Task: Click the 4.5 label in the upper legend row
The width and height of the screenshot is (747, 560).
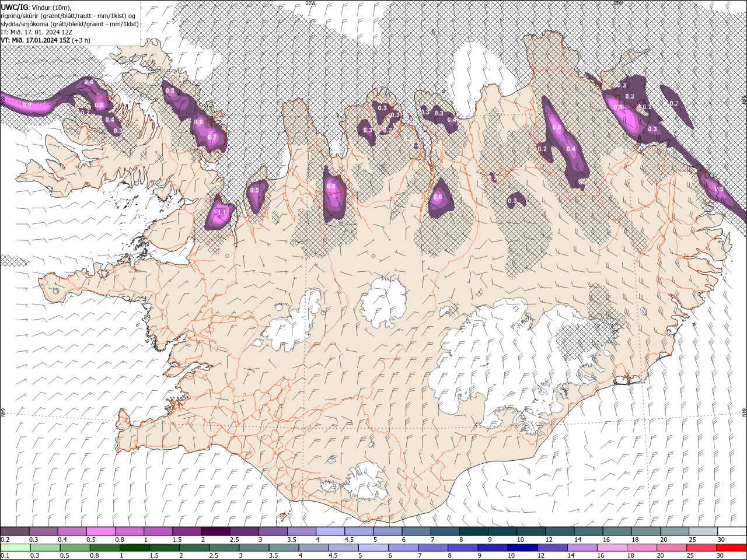Action: pyautogui.click(x=349, y=540)
